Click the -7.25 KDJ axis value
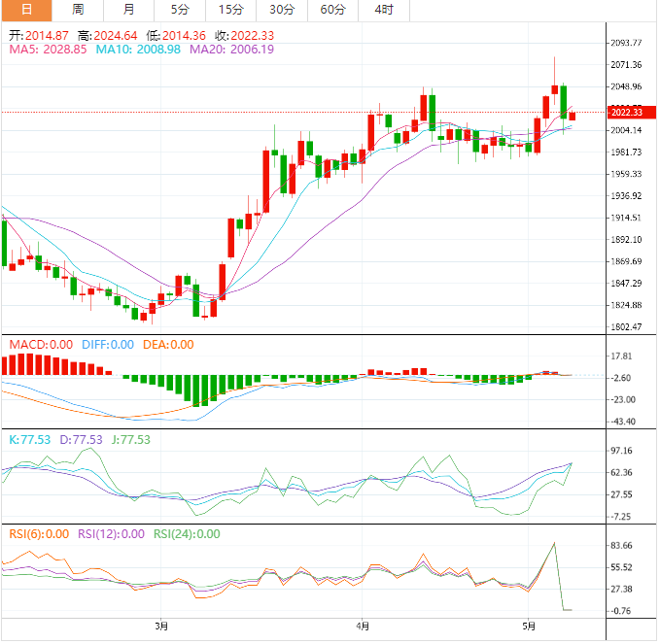Screen dimensions: 660x644 (620, 517)
